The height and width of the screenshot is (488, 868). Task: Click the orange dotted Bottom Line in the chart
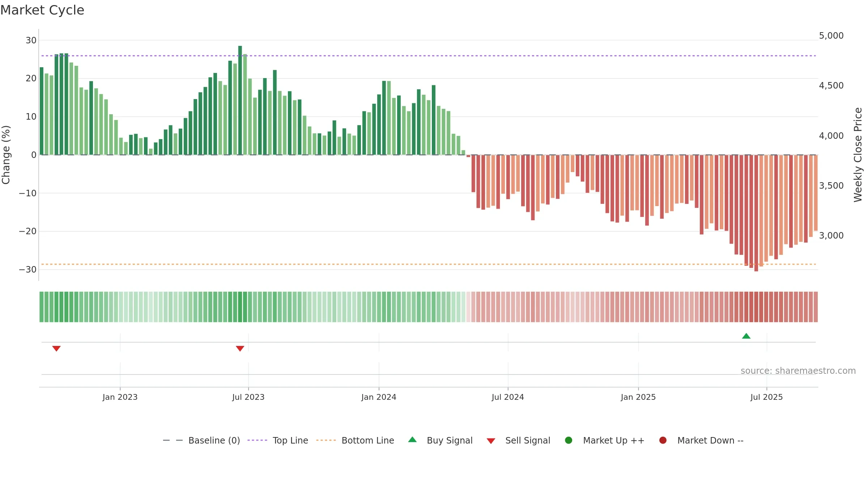(429, 264)
